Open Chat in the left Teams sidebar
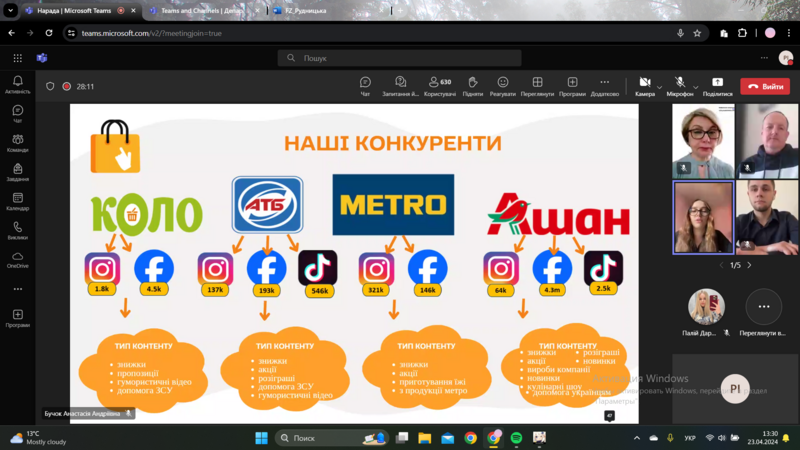Viewport: 800px width, 450px height. point(18,114)
